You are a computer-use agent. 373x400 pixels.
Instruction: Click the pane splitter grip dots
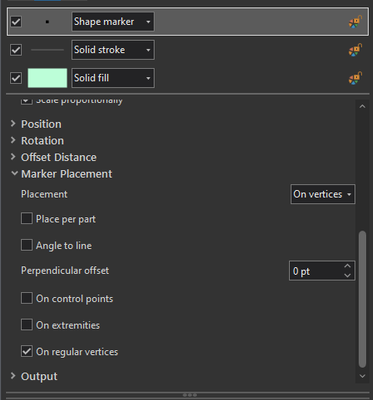click(x=190, y=395)
